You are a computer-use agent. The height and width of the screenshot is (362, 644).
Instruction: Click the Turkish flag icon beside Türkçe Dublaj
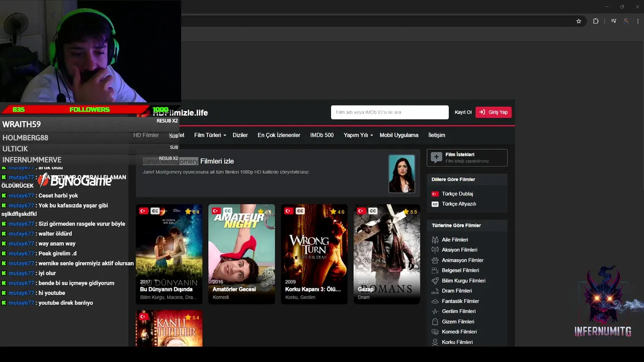435,194
